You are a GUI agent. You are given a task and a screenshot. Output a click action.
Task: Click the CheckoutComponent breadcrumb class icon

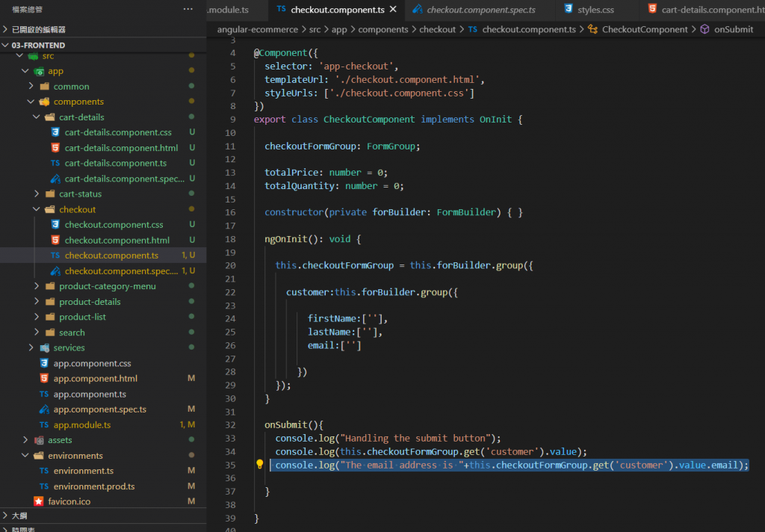pos(592,29)
